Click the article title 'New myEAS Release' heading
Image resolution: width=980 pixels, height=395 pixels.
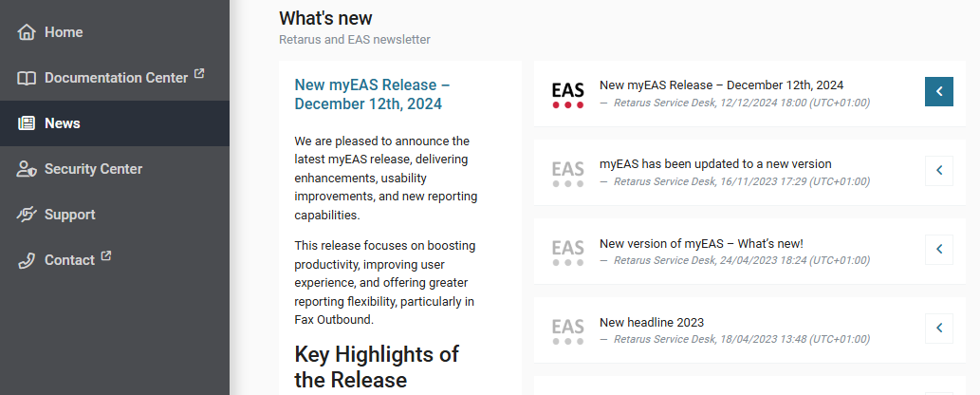click(372, 94)
